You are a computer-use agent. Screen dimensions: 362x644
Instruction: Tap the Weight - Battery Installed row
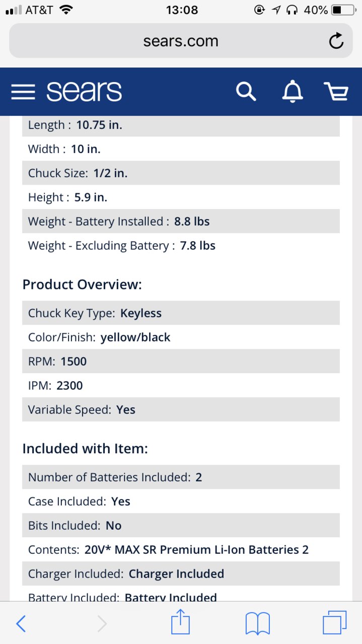[181, 221]
